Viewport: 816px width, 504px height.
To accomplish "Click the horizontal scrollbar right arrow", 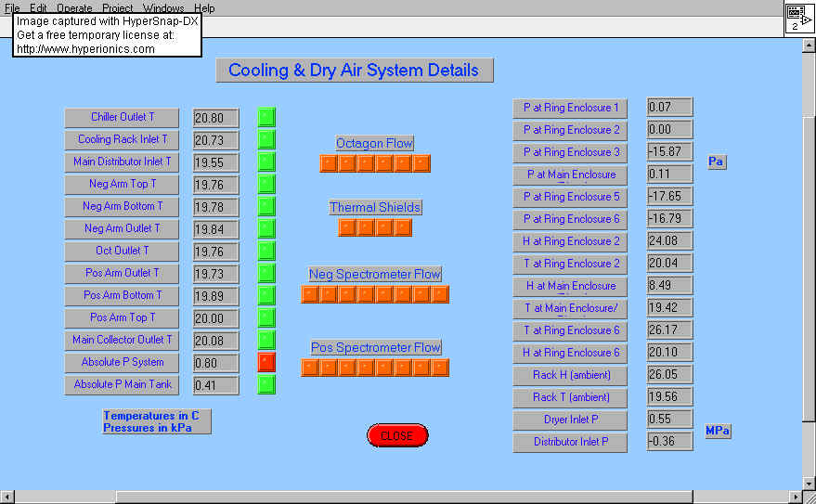I will point(796,497).
